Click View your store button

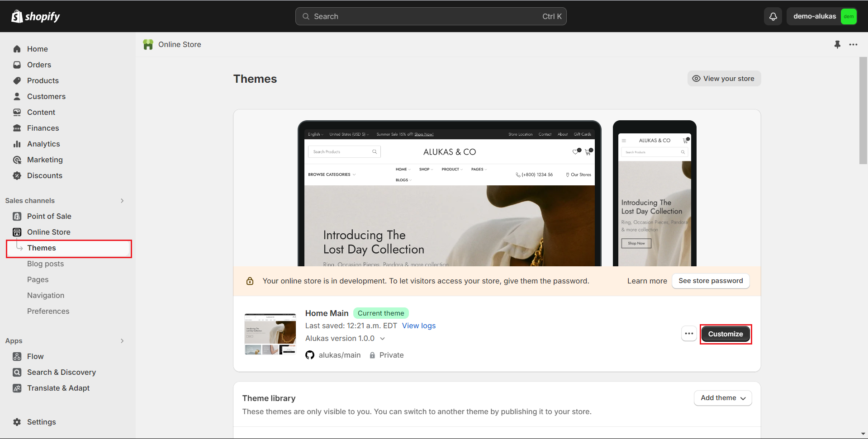pos(724,79)
